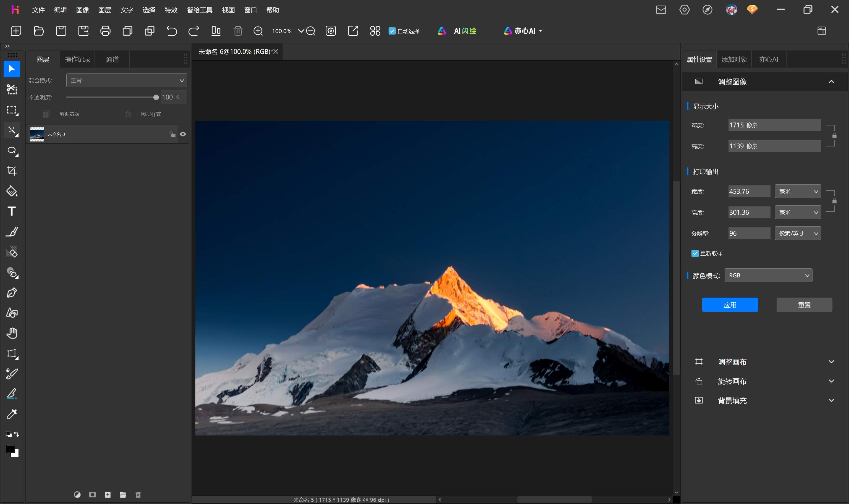Image resolution: width=849 pixels, height=504 pixels.
Task: Click the 应用 button
Action: pos(730,305)
